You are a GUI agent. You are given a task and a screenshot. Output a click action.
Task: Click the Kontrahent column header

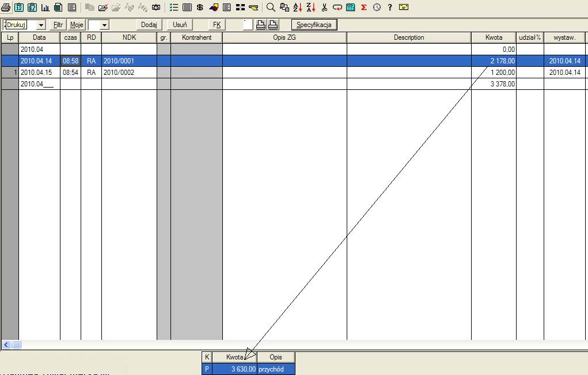point(196,37)
